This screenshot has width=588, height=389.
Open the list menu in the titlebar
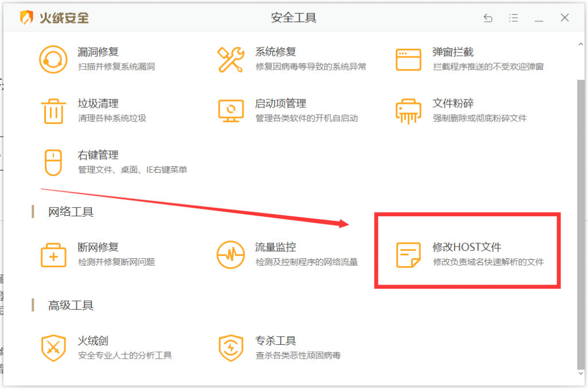tap(513, 18)
